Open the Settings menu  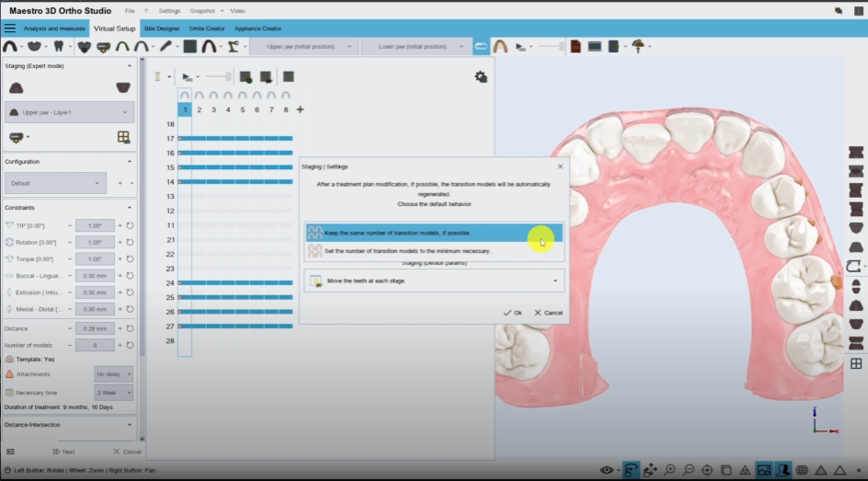coord(169,10)
